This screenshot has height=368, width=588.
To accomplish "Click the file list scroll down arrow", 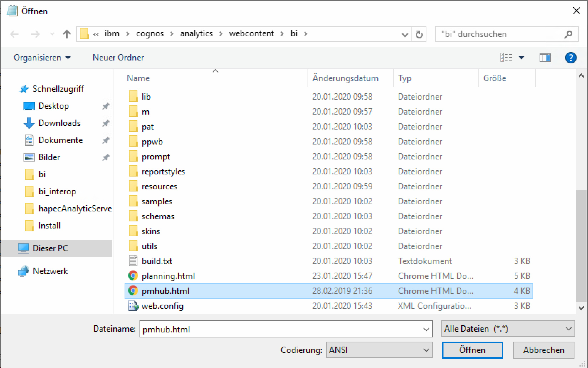I will (x=581, y=308).
